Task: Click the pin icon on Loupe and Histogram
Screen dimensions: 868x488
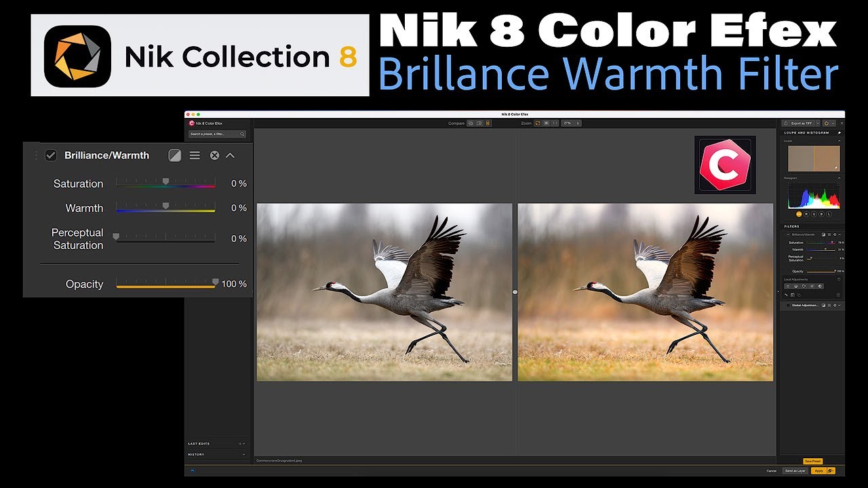Action: point(839,133)
